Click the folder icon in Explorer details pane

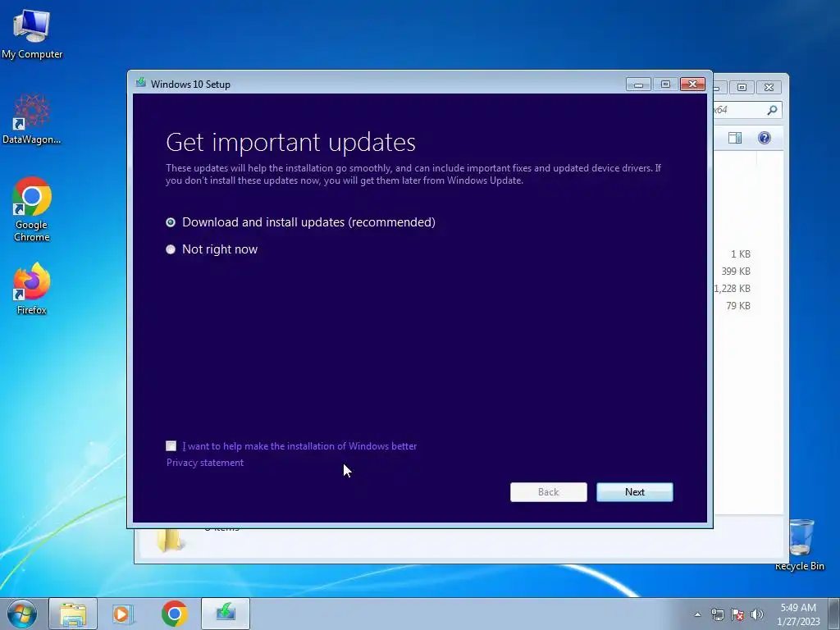tap(170, 540)
